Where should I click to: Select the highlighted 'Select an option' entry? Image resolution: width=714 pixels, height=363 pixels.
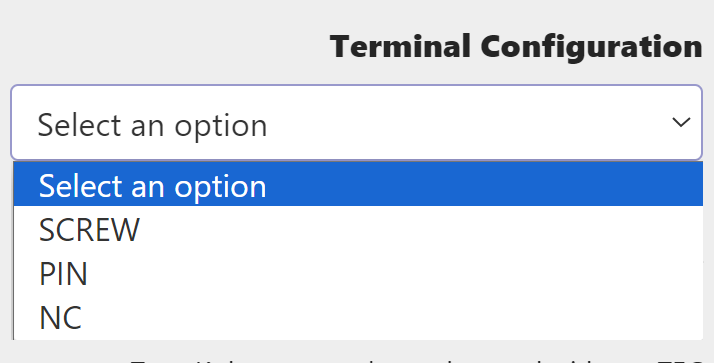click(358, 184)
